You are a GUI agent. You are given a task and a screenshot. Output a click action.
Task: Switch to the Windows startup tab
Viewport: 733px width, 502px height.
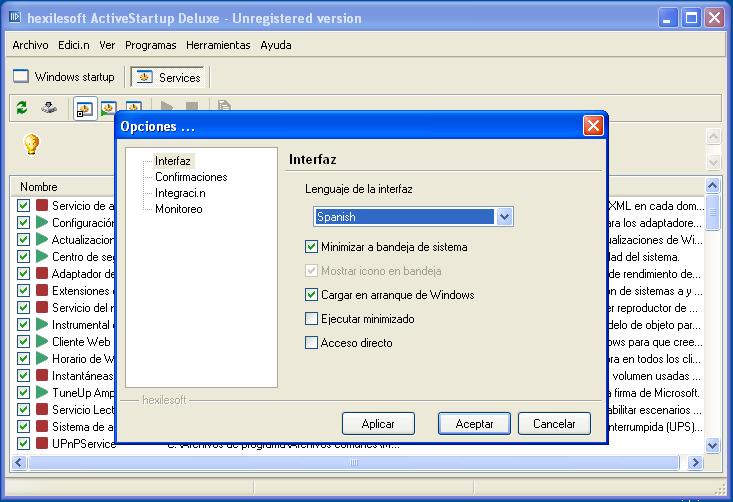64,77
